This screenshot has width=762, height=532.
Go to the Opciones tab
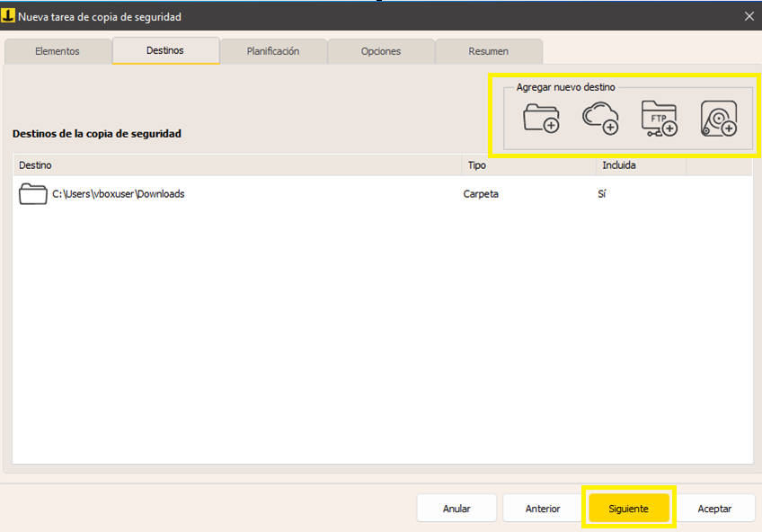(381, 51)
